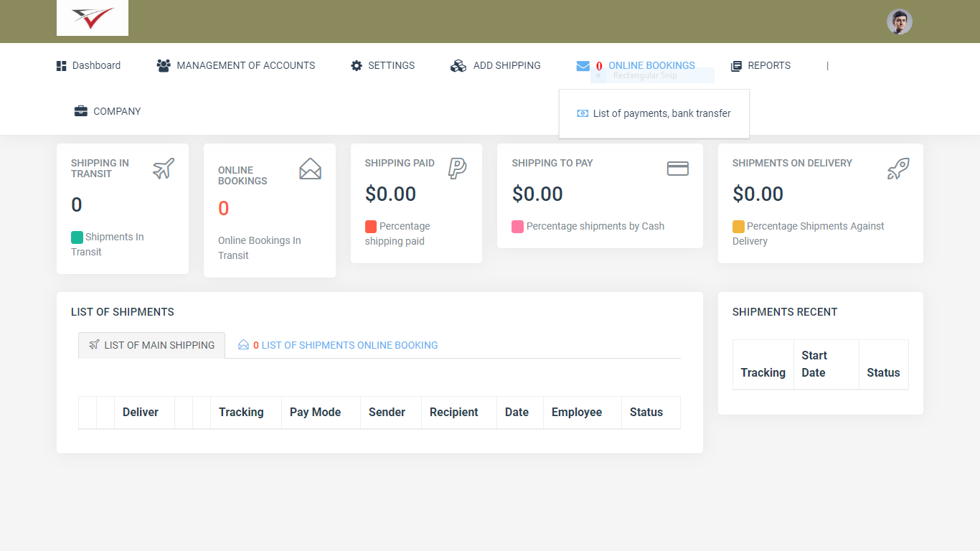Click the Tracking column header in shipments table
Image resolution: width=980 pixels, height=551 pixels.
tap(241, 412)
